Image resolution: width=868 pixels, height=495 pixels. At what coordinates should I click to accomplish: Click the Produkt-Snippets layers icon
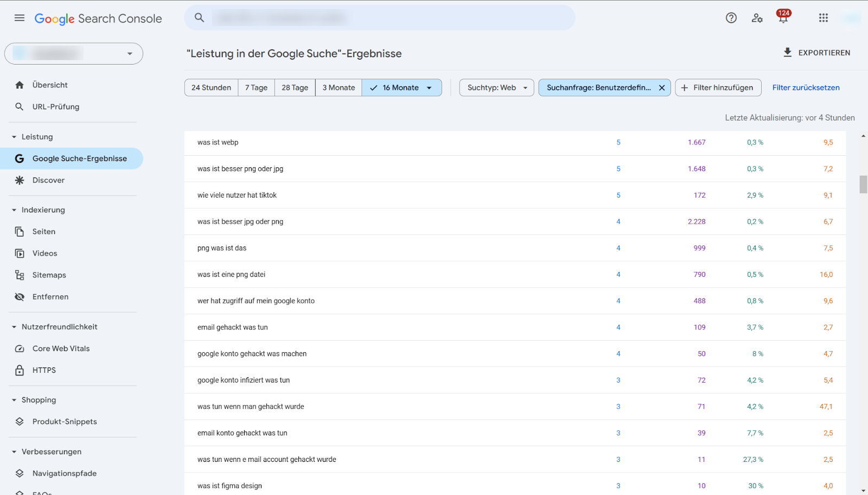tap(20, 422)
